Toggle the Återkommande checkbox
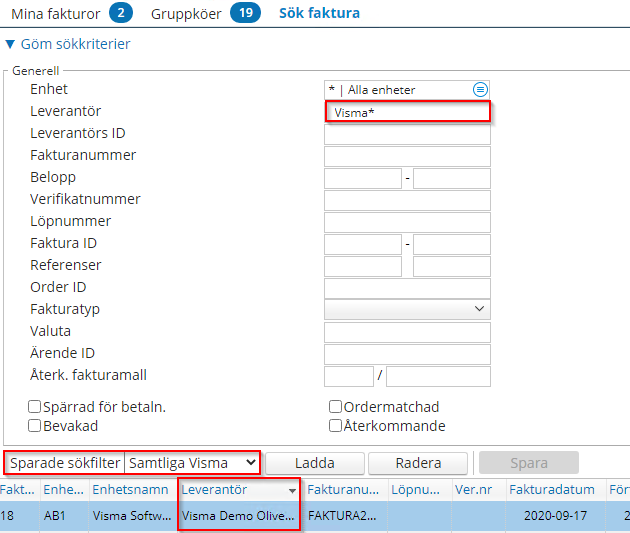630x533 pixels. point(336,426)
